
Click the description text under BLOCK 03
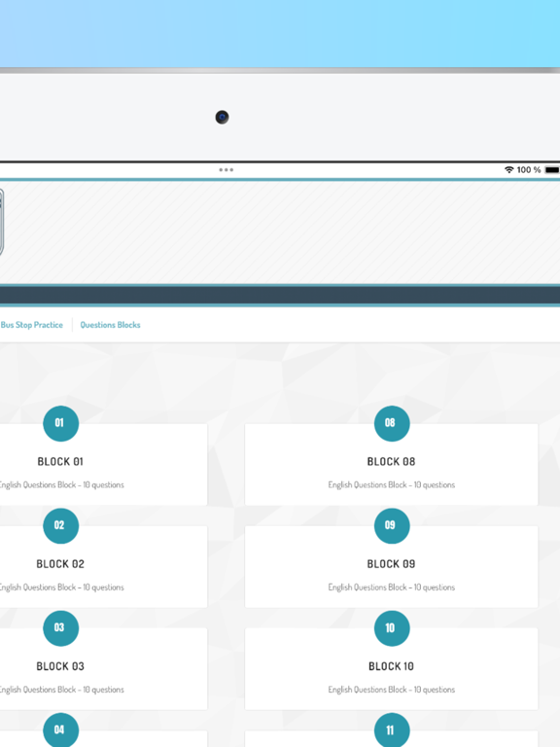pyautogui.click(x=62, y=690)
